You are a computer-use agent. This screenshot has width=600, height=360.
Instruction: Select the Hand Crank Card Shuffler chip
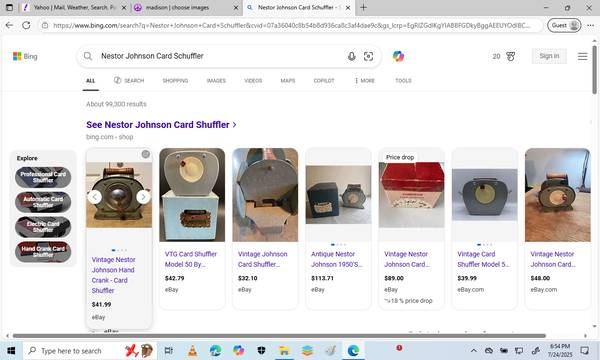coord(43,252)
